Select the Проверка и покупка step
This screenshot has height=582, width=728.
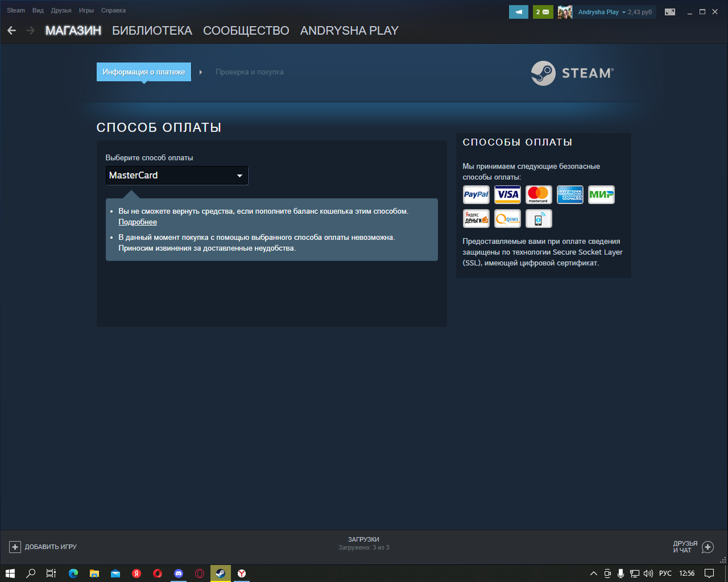(249, 72)
